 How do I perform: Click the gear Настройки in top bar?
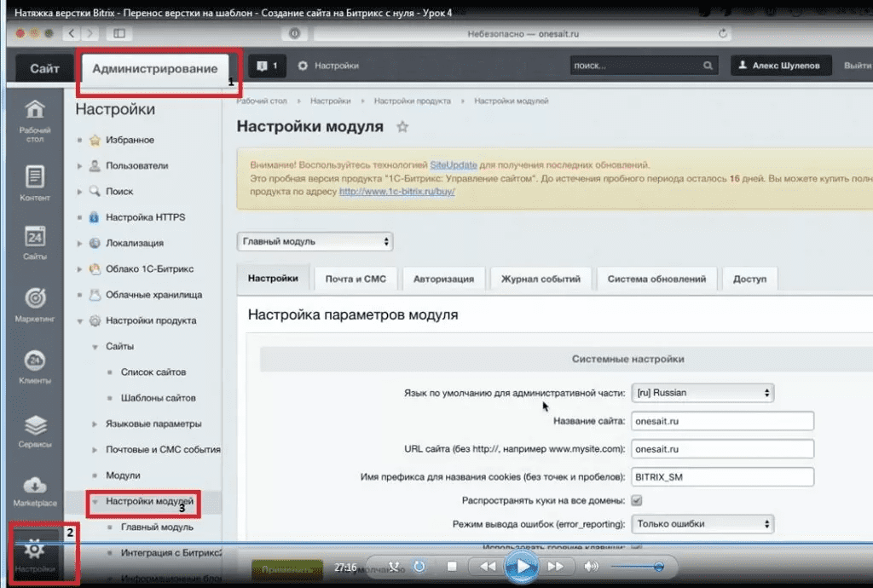(328, 66)
